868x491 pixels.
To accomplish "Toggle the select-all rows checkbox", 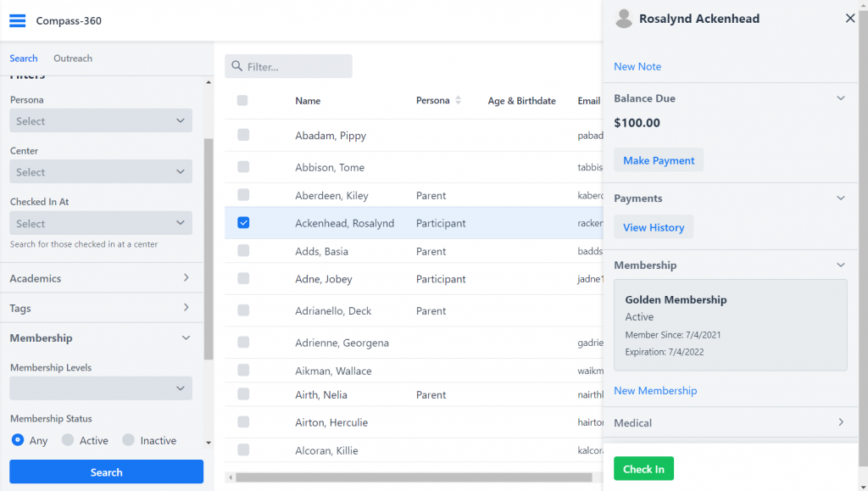I will [x=242, y=100].
